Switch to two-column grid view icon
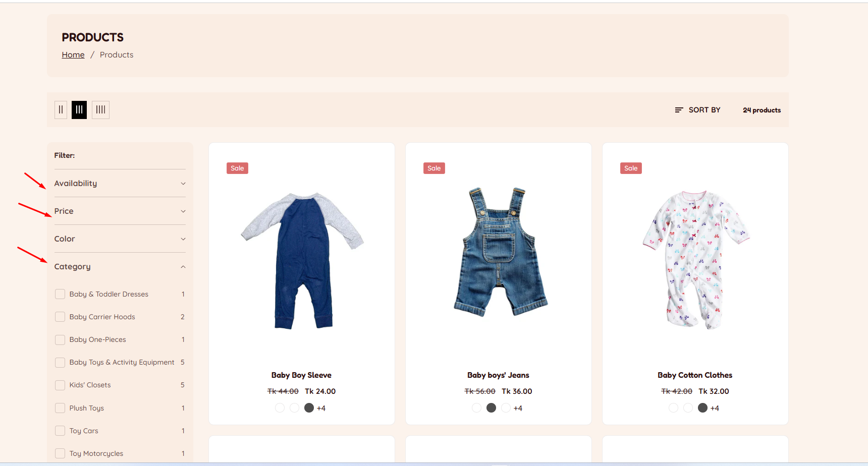 [x=61, y=109]
